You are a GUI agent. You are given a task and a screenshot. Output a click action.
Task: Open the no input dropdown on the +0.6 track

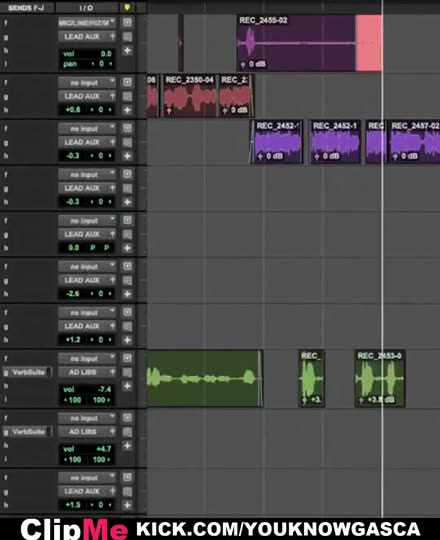87,83
